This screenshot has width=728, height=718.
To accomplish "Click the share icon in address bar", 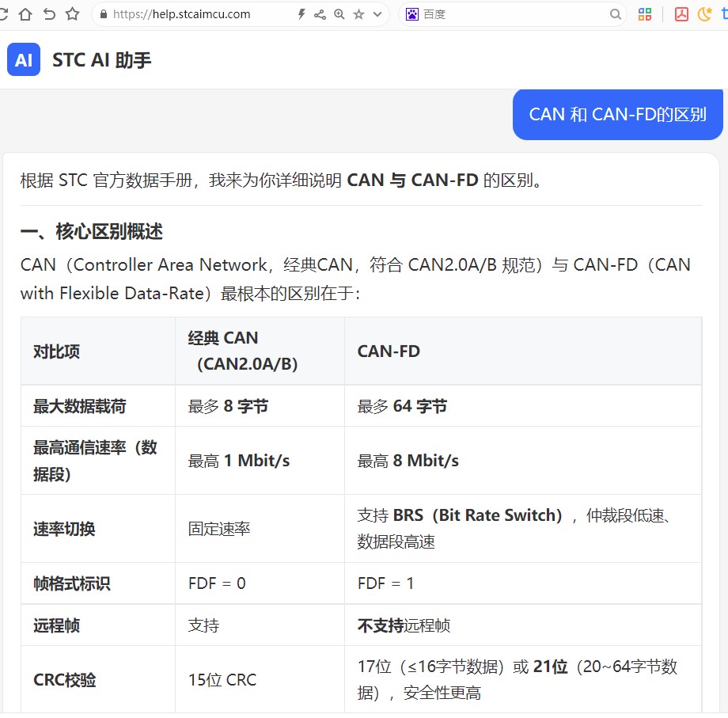I will coord(320,14).
